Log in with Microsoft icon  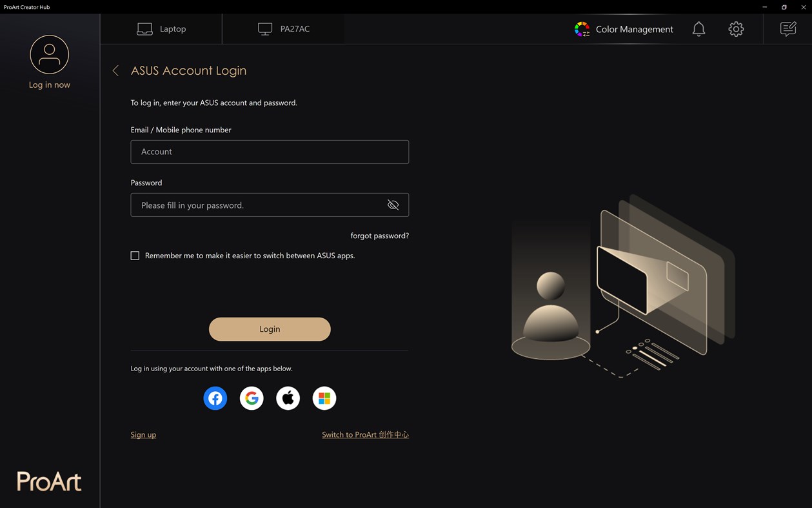[x=324, y=398]
